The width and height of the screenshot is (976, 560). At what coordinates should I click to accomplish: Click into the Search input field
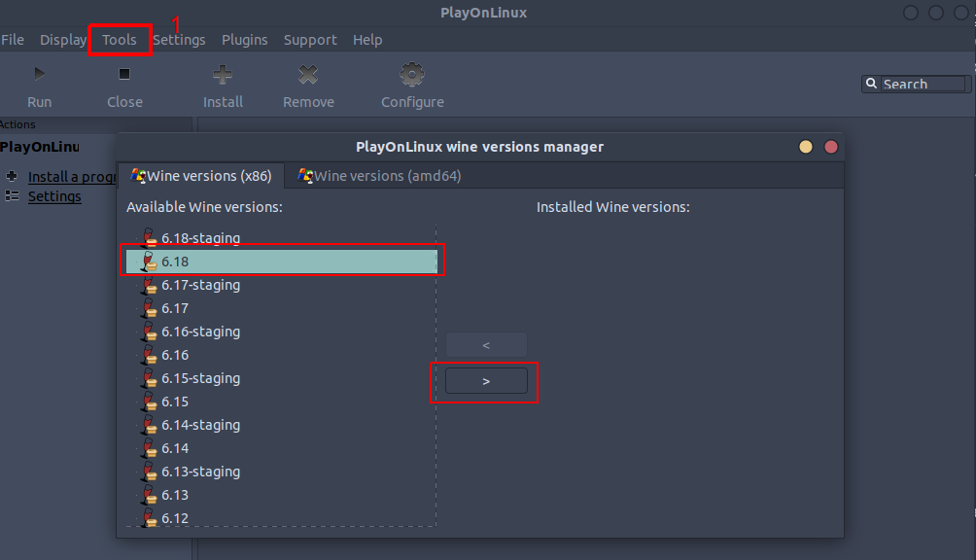tap(924, 85)
